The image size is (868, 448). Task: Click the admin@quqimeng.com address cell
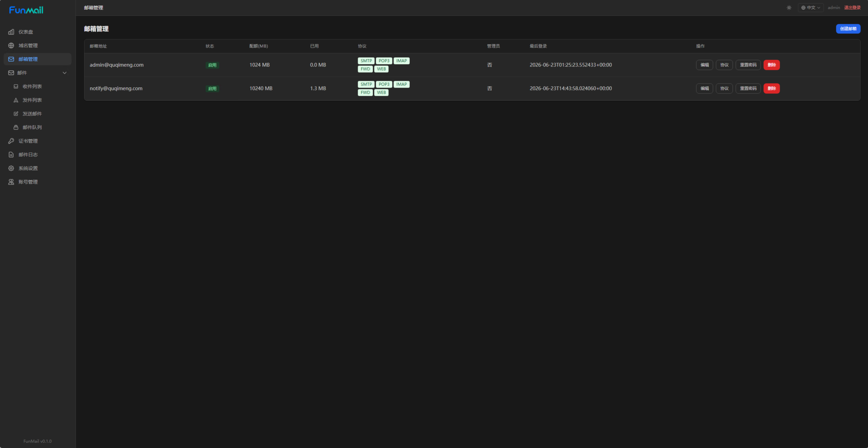click(x=116, y=65)
